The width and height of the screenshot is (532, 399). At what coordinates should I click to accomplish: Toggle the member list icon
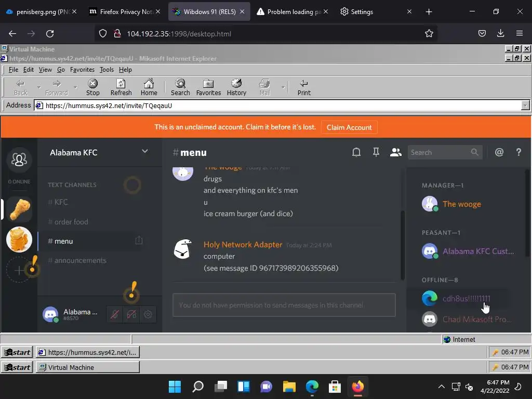coord(395,152)
